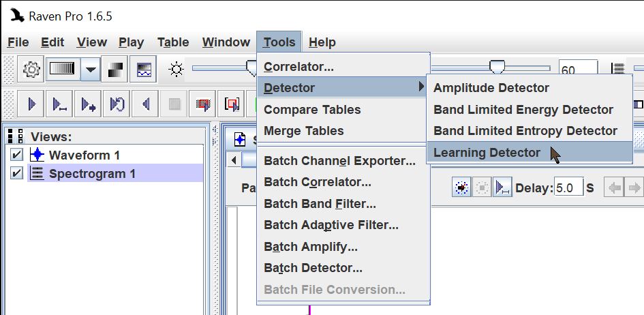Select Band Limited Energy Detector
Viewport: 644px width, 315px height.
click(530, 110)
